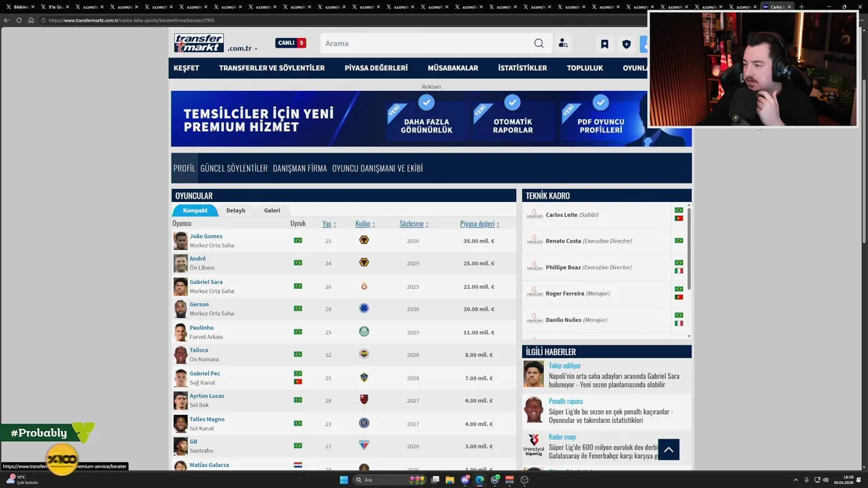Click Gerson's player photo thumbnail
This screenshot has height=488, width=868.
180,309
